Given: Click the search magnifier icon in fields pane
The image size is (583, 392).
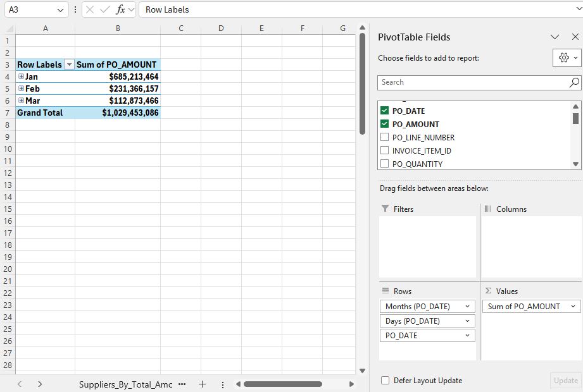Looking at the screenshot, I should coord(574,82).
